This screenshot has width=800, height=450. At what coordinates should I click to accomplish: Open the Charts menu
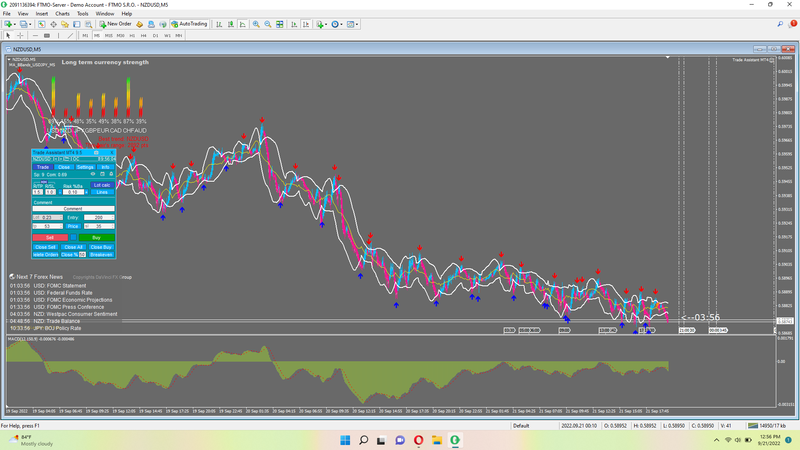[63, 13]
